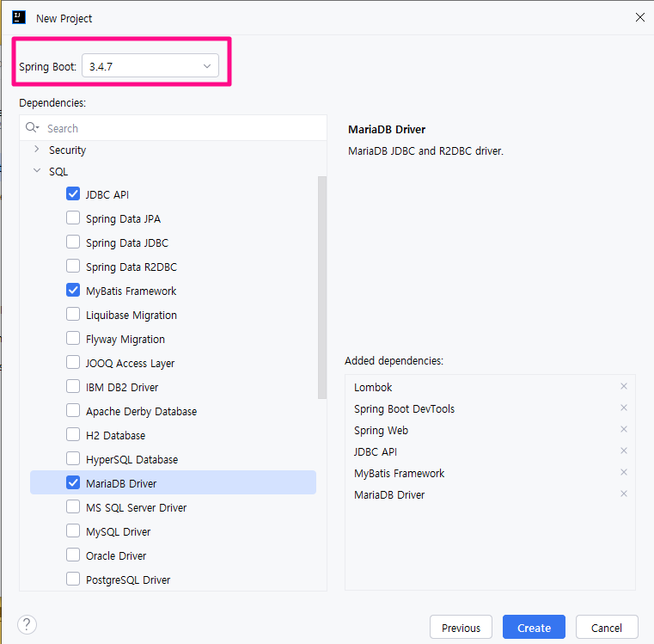Enable the H2 Database checkbox
This screenshot has width=654, height=644.
pyautogui.click(x=73, y=434)
